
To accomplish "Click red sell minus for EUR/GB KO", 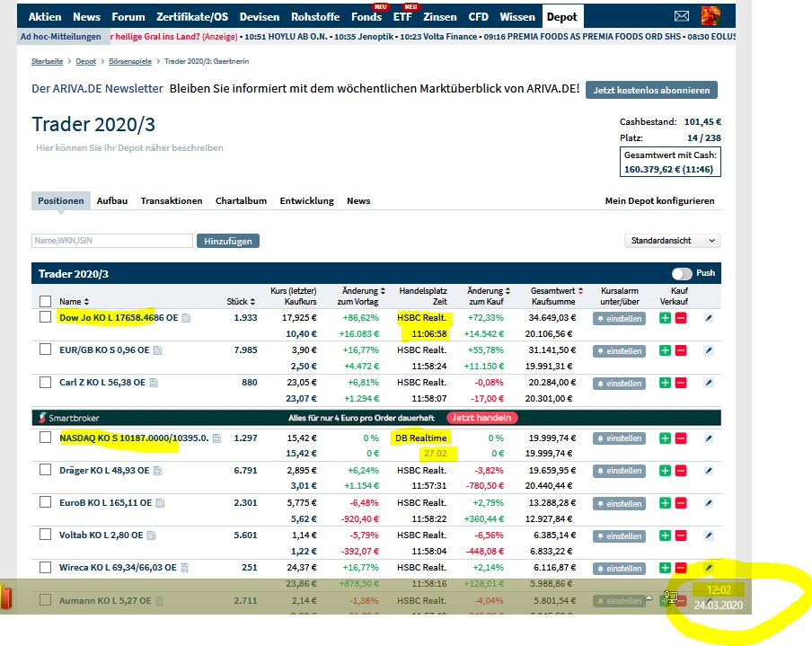I will tap(681, 350).
